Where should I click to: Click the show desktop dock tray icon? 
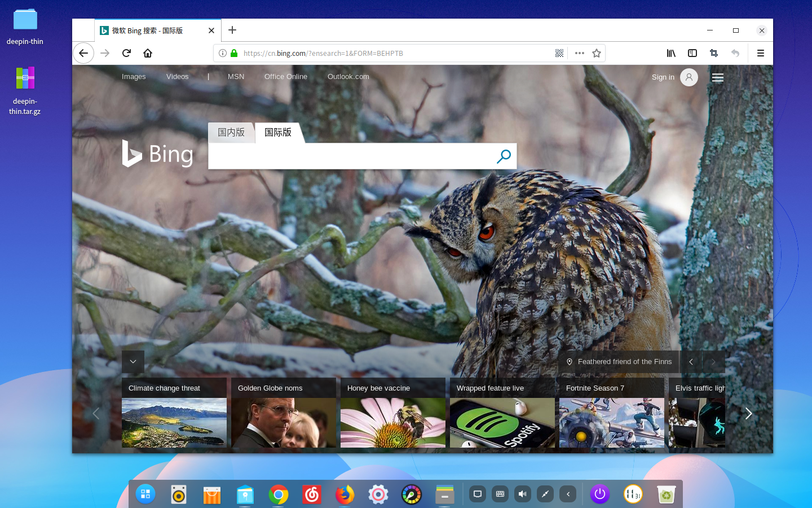pyautogui.click(x=478, y=494)
